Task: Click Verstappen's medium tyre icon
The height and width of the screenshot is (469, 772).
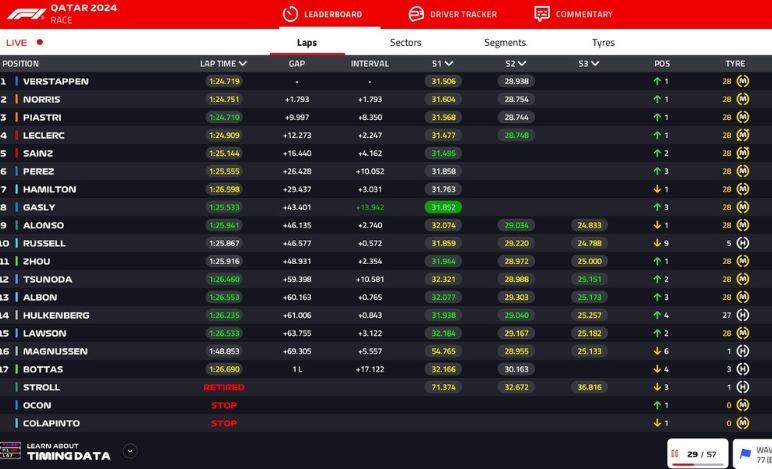Action: click(742, 81)
